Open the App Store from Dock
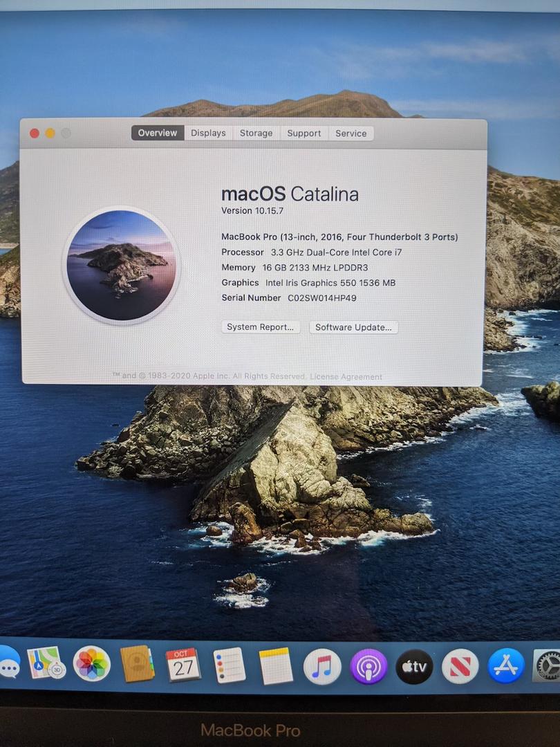This screenshot has width=560, height=747. 505,665
